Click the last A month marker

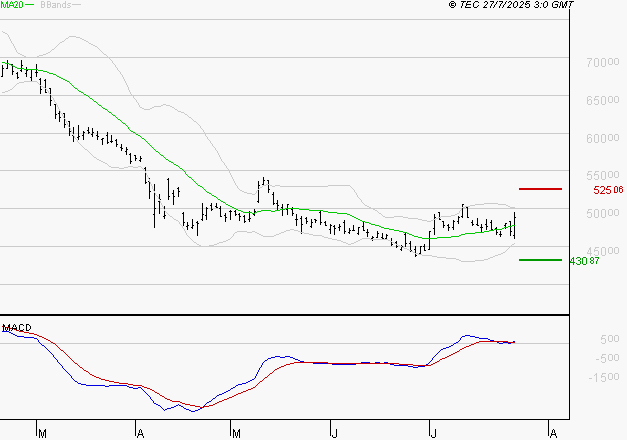pos(552,433)
